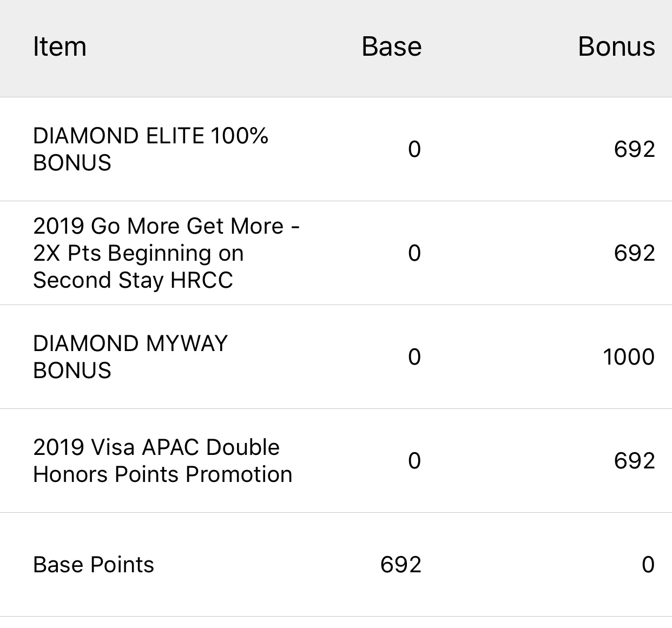The height and width of the screenshot is (628, 672).
Task: Select the Base Points row label
Action: [x=94, y=565]
